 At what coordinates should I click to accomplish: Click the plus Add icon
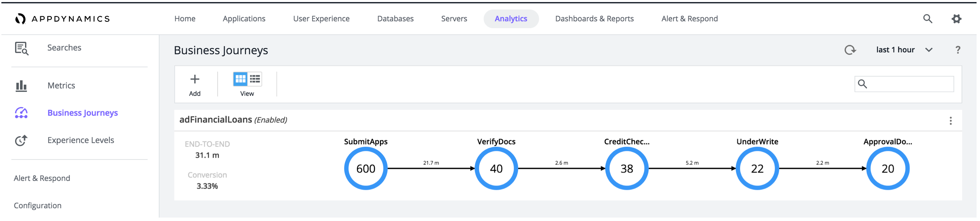tap(195, 79)
